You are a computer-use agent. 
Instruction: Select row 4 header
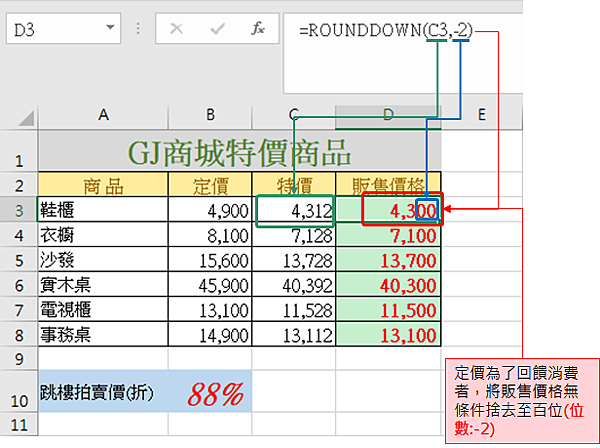[x=19, y=234]
